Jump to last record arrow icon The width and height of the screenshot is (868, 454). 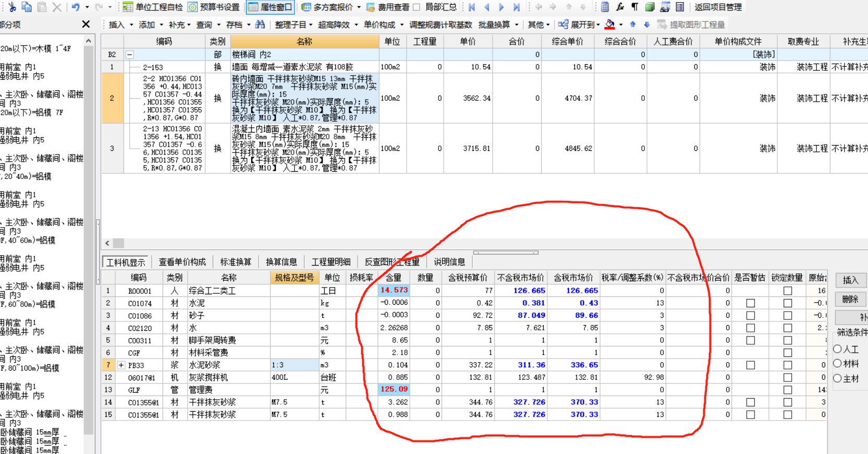[516, 7]
